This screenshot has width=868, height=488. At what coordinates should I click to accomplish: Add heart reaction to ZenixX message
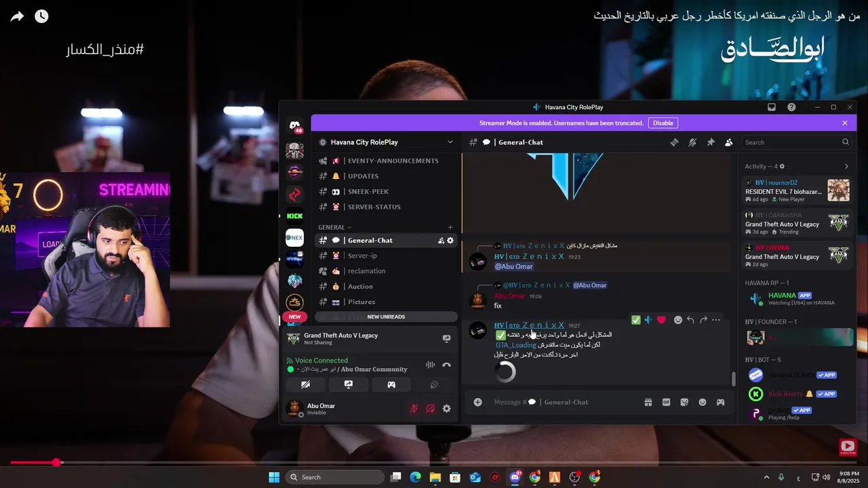pos(662,320)
